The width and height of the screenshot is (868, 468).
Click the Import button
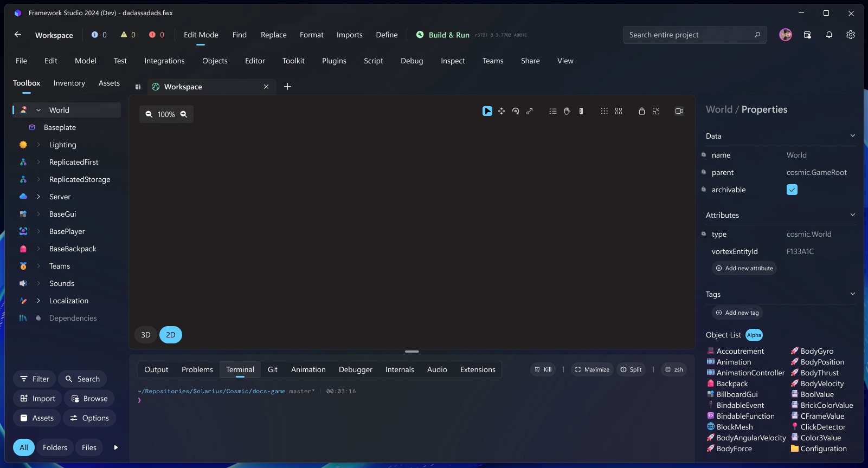point(37,399)
